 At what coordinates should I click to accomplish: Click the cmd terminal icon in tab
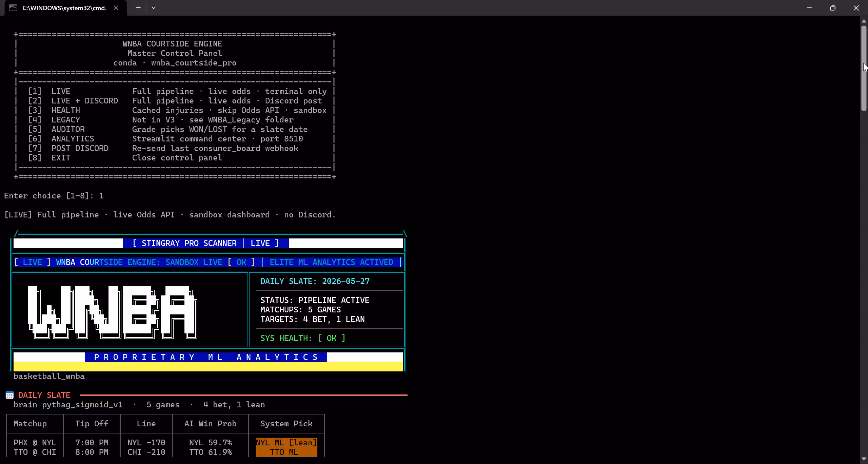(13, 8)
